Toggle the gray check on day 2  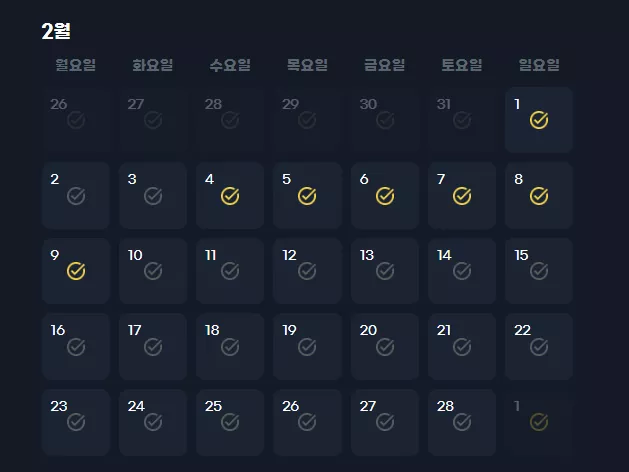(x=76, y=196)
